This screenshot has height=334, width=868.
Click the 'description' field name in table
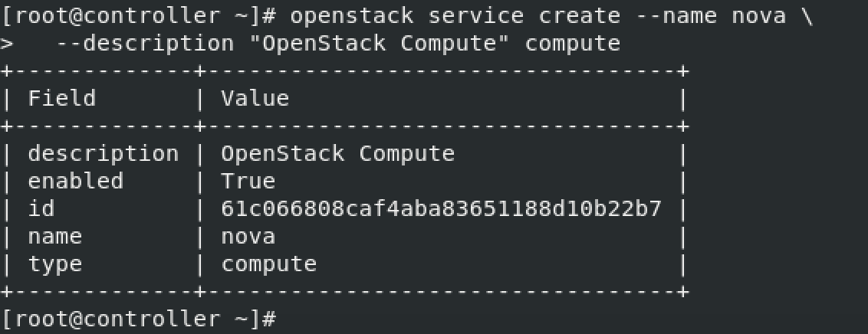tap(104, 155)
